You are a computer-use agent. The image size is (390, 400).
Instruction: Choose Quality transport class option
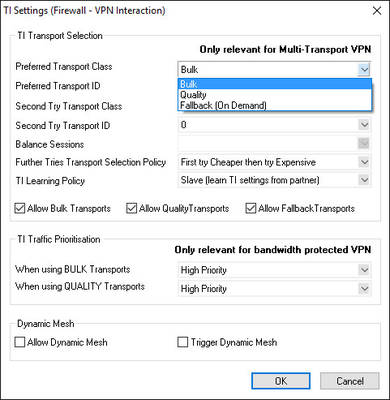tap(275, 95)
